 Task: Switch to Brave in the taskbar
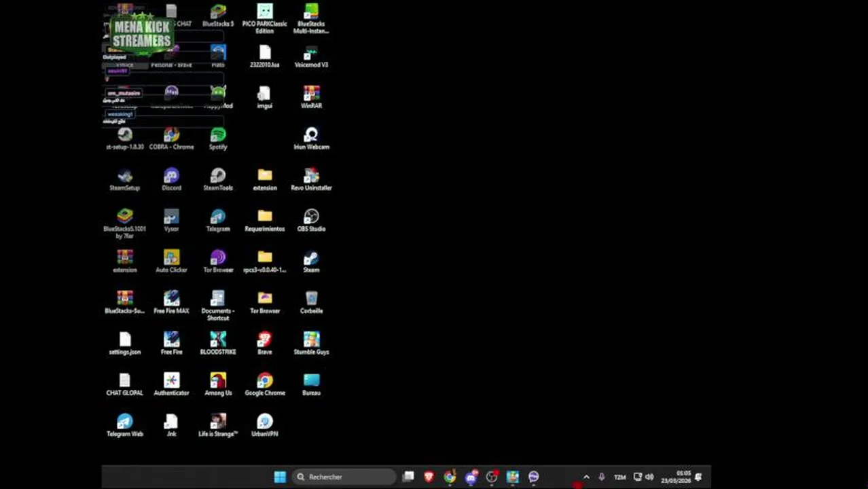[x=429, y=477]
